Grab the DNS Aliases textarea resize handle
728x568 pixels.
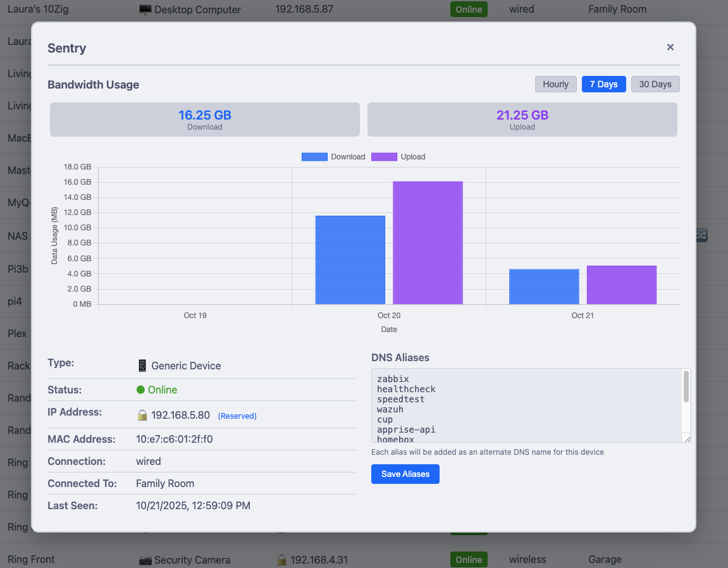(686, 438)
